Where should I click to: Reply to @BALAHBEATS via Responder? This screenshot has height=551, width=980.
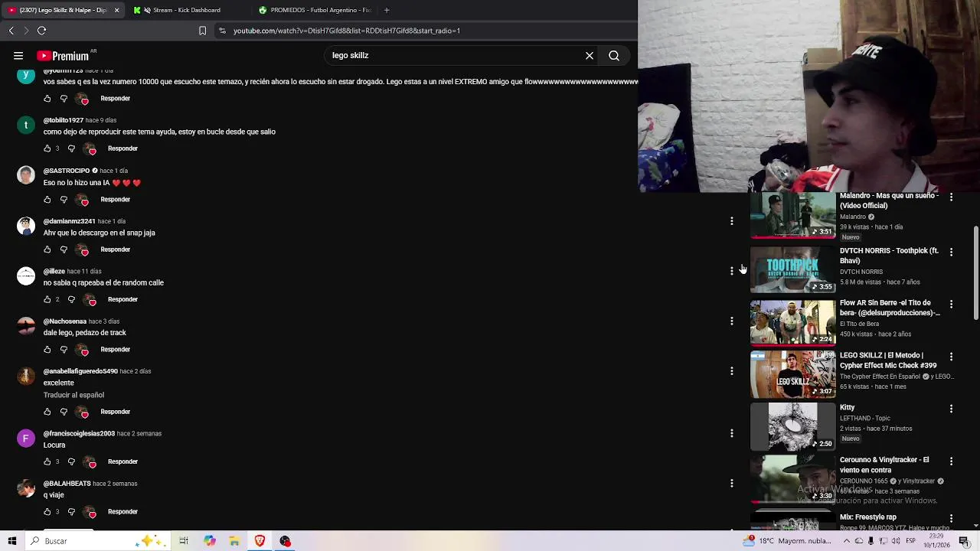tap(122, 512)
